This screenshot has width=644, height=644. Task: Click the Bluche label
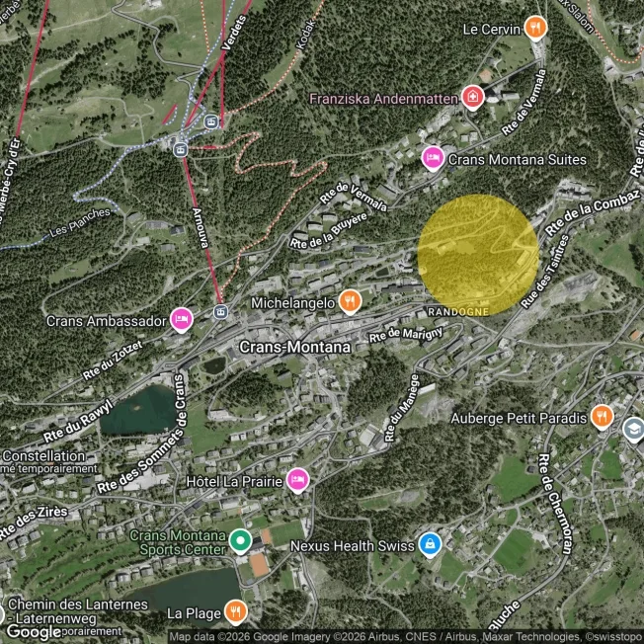(505, 617)
